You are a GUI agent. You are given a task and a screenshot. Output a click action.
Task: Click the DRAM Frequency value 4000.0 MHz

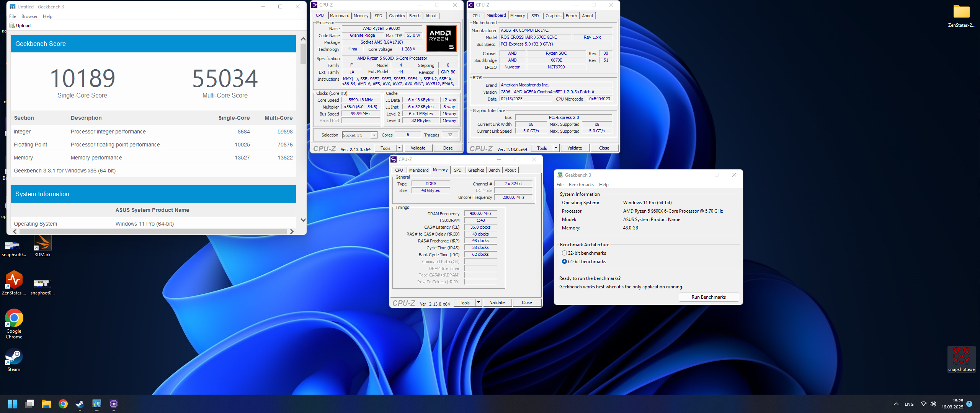480,214
